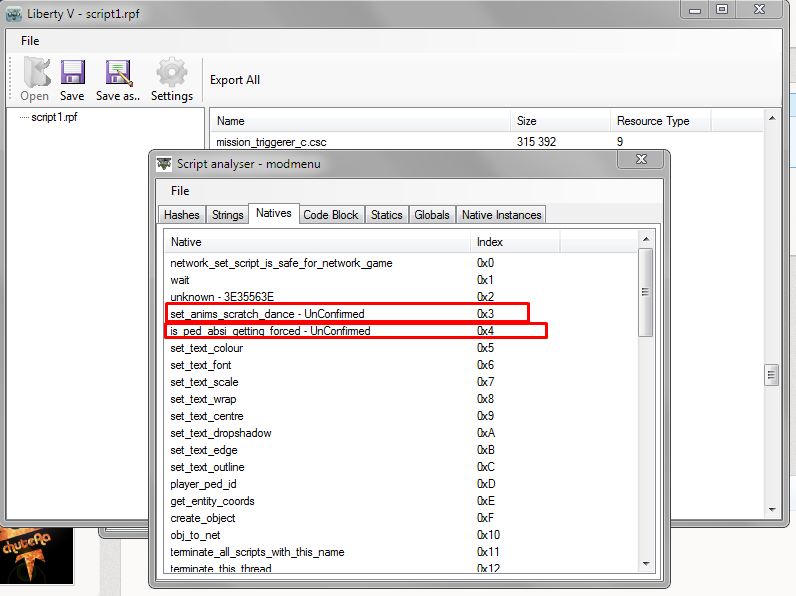Click Script analyser title bar icon
The image size is (796, 596).
tap(164, 164)
